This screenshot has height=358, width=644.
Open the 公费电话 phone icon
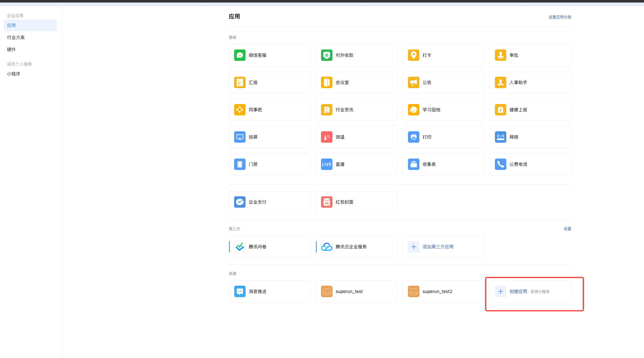(500, 164)
